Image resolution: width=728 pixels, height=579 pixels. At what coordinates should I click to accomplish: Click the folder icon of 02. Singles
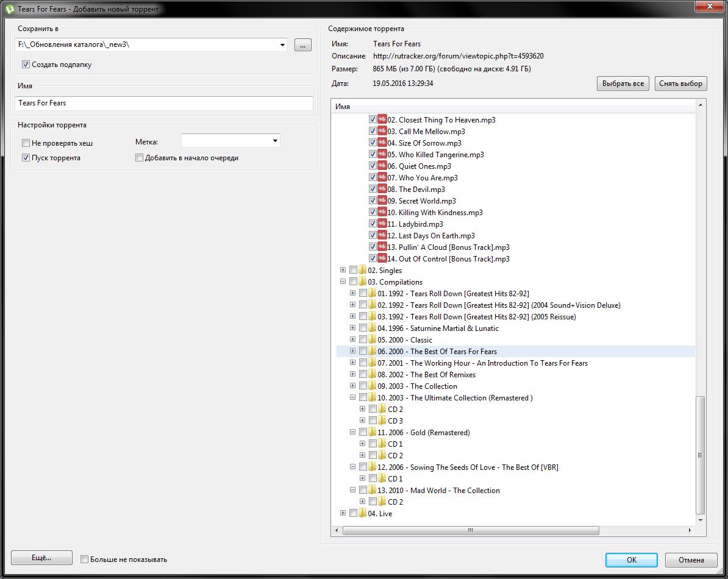coord(362,270)
